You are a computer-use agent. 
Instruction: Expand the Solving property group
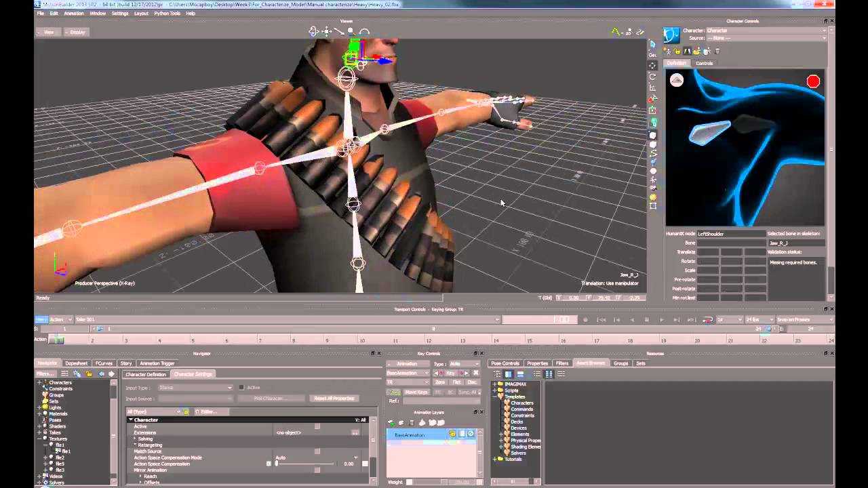tap(135, 439)
